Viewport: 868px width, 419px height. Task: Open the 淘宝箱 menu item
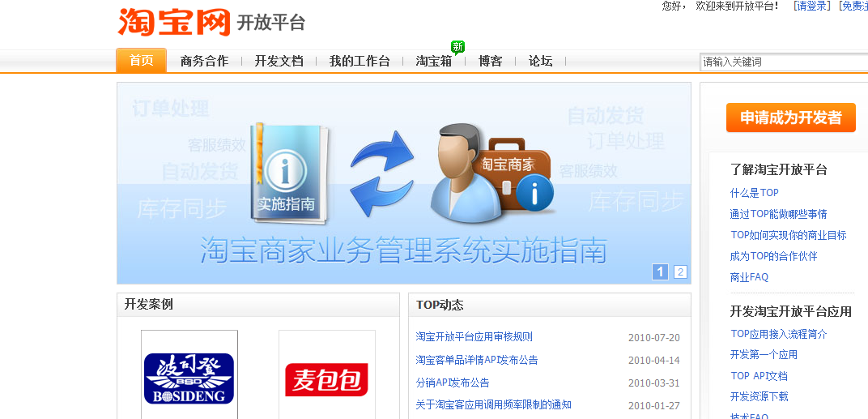[x=433, y=62]
